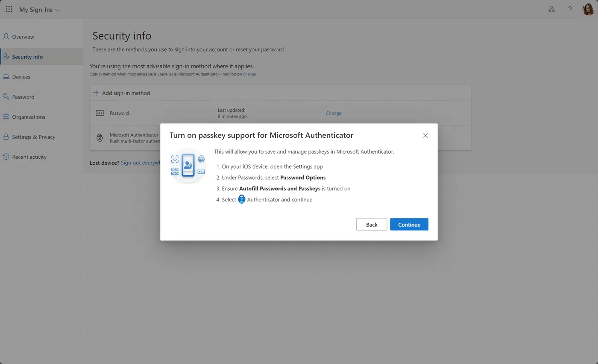The height and width of the screenshot is (364, 598).
Task: Click the plus icon for Add sign-in method
Action: (96, 93)
